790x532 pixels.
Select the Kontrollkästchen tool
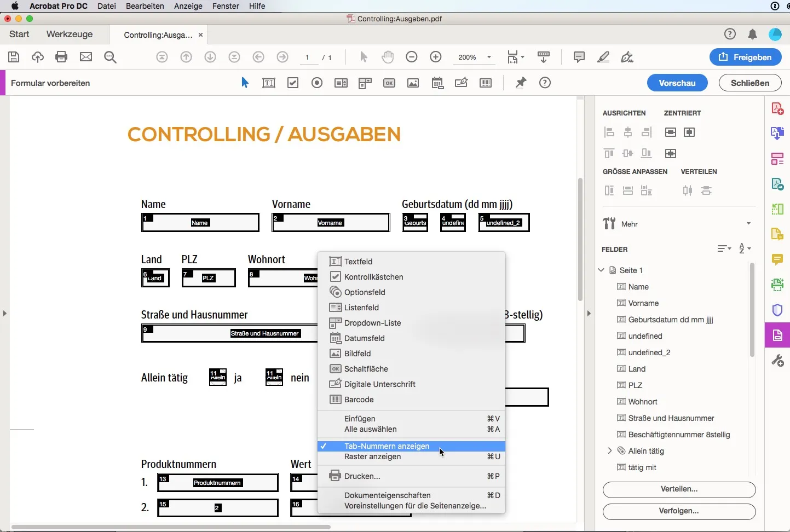(x=293, y=83)
